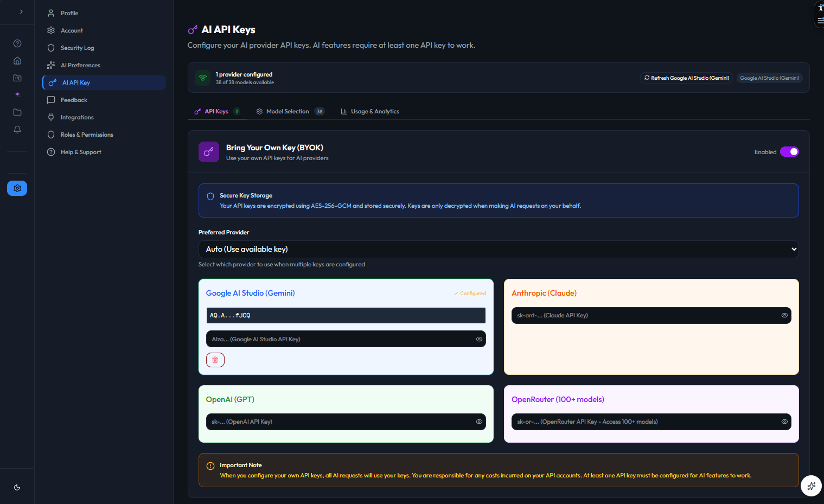Show the OpenAI API key via eye icon
The width and height of the screenshot is (824, 504).
click(479, 422)
